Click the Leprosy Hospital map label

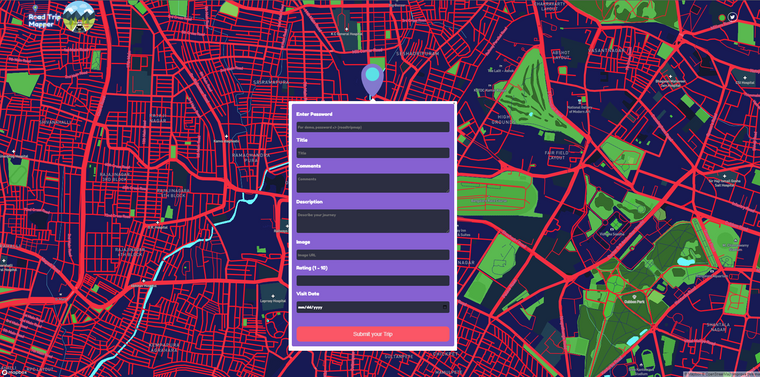click(273, 301)
